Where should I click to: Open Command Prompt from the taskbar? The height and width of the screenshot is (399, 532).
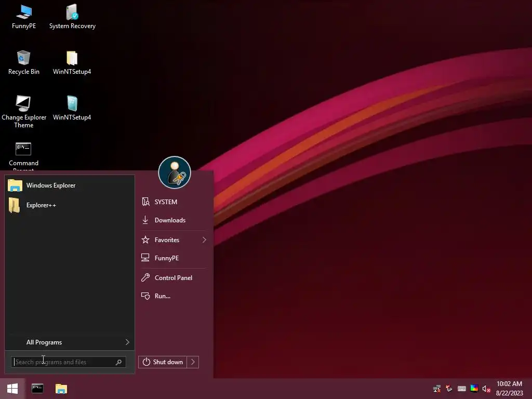[x=37, y=389]
